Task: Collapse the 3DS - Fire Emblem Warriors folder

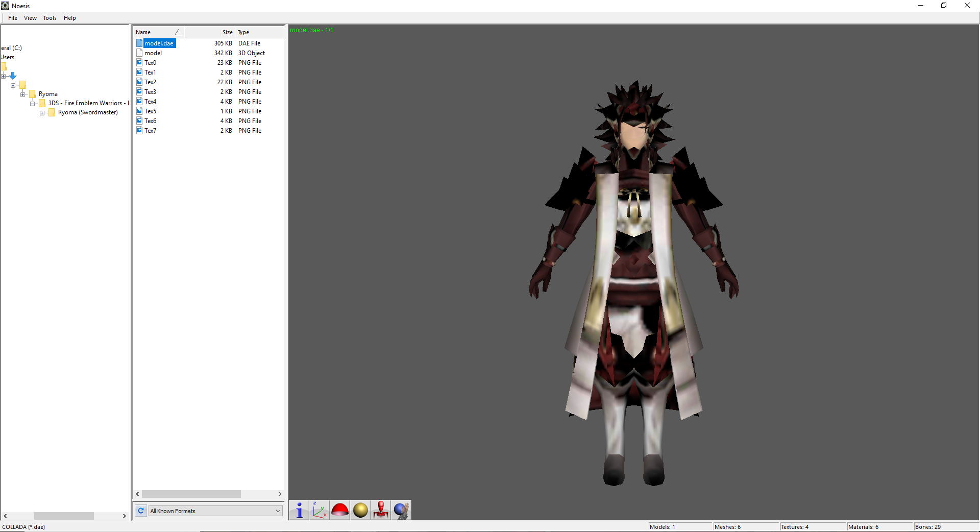Action: pos(33,104)
